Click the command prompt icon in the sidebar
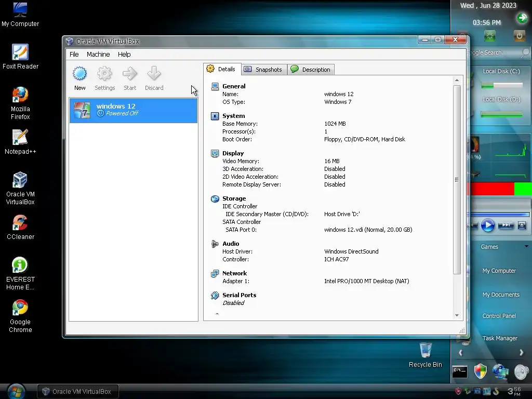The width and height of the screenshot is (532, 399). [x=460, y=371]
